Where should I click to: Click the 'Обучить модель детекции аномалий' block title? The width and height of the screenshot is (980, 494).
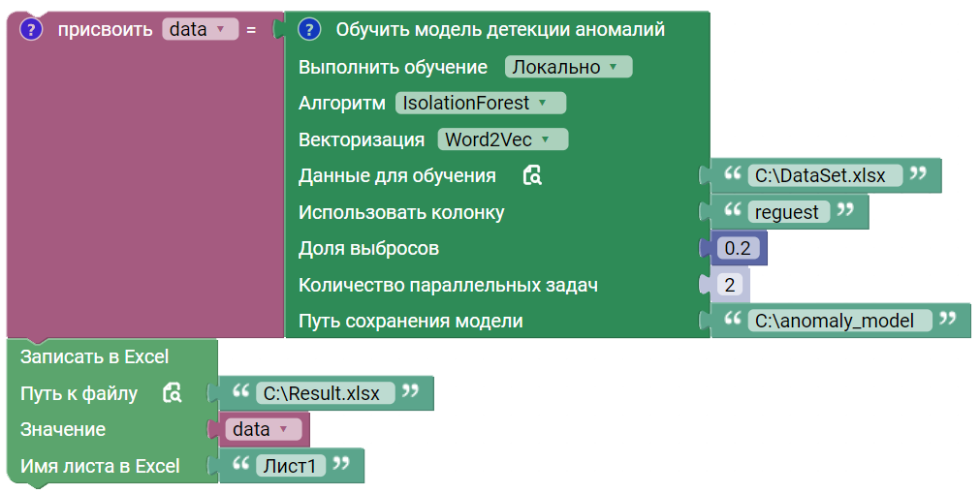coord(500,30)
